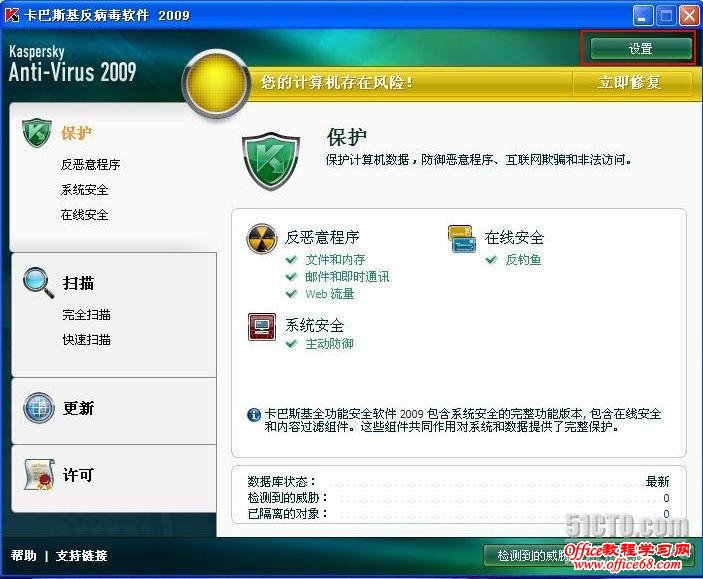Open the 设置 settings button
The width and height of the screenshot is (703, 579).
click(x=641, y=48)
